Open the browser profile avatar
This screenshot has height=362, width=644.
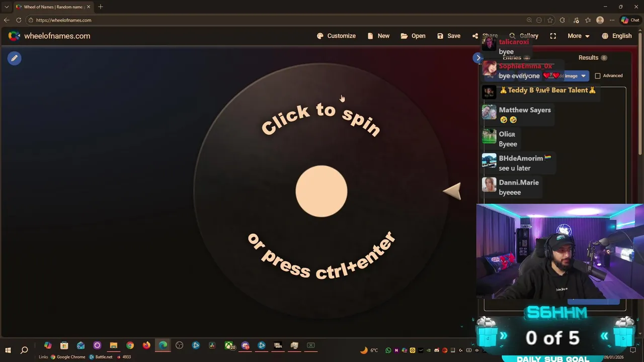point(600,20)
